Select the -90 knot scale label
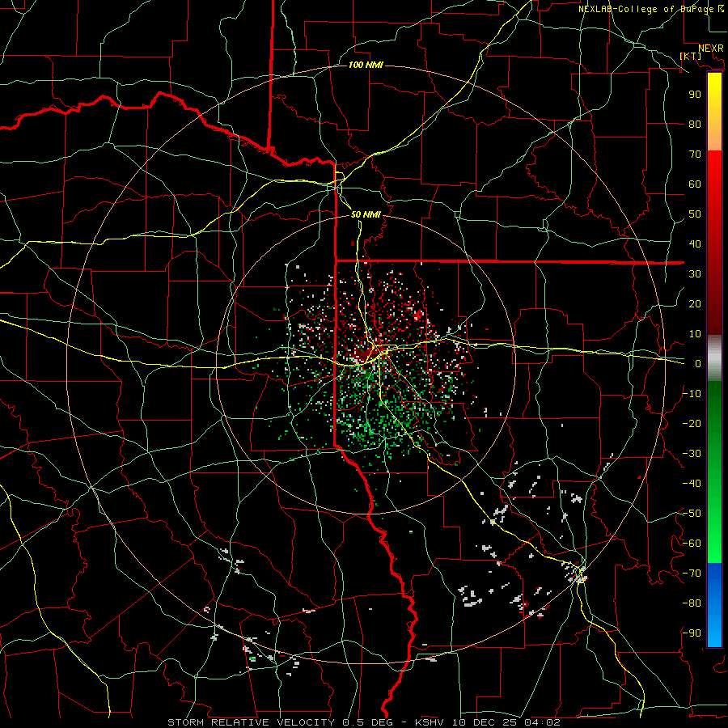This screenshot has height=728, width=728. pyautogui.click(x=692, y=633)
